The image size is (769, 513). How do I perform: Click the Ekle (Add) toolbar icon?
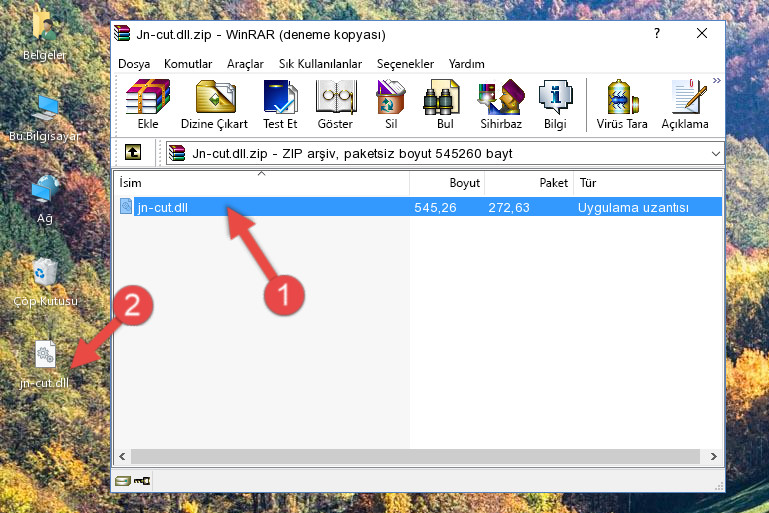[x=148, y=104]
